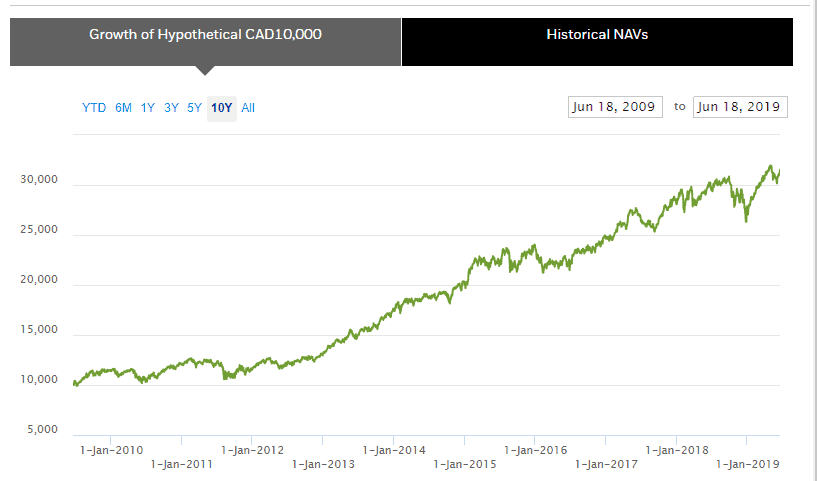Select the 3Y range option

click(172, 108)
